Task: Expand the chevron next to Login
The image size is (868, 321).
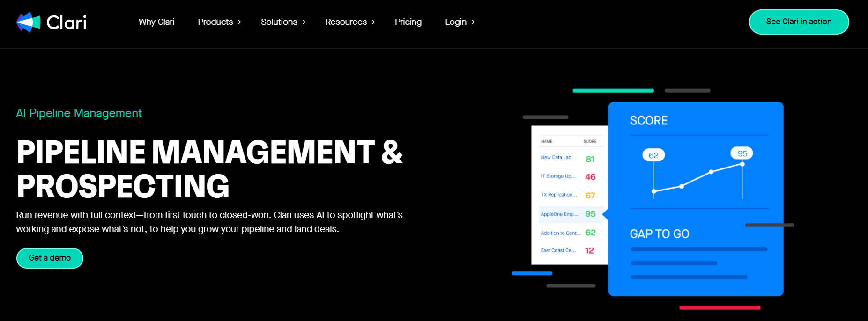Action: [x=473, y=22]
